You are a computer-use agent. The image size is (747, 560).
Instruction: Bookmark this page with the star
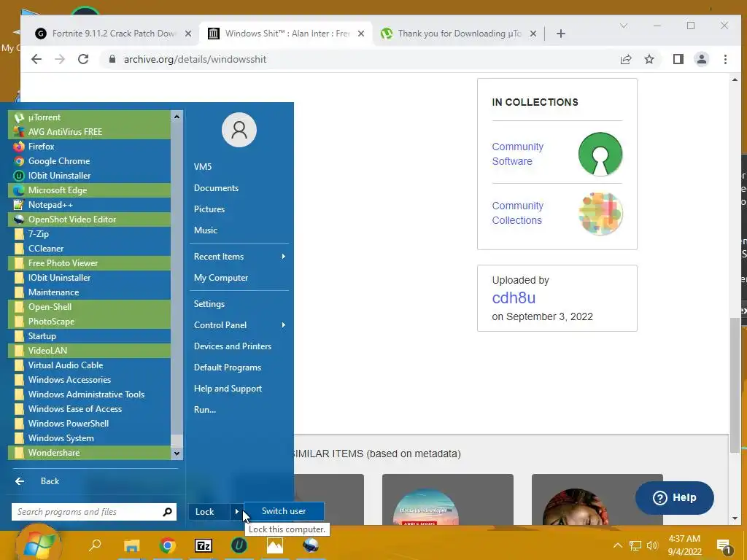point(649,59)
